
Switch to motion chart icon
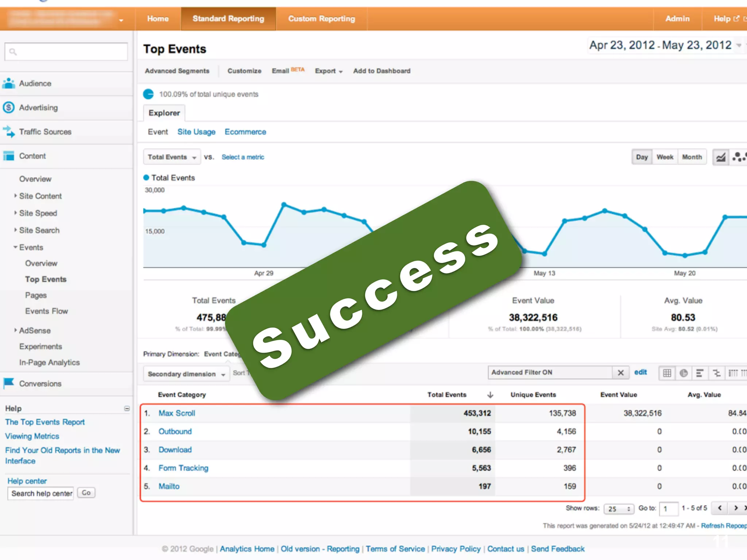point(739,157)
